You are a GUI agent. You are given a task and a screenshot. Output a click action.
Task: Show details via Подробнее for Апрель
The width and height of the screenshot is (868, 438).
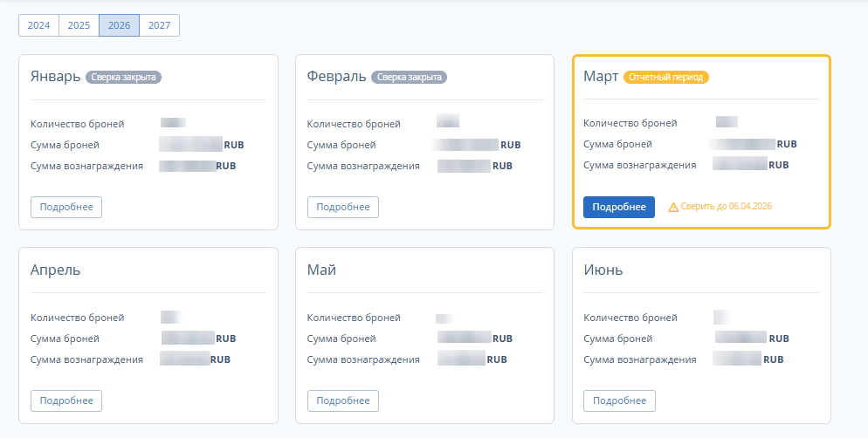pyautogui.click(x=66, y=400)
